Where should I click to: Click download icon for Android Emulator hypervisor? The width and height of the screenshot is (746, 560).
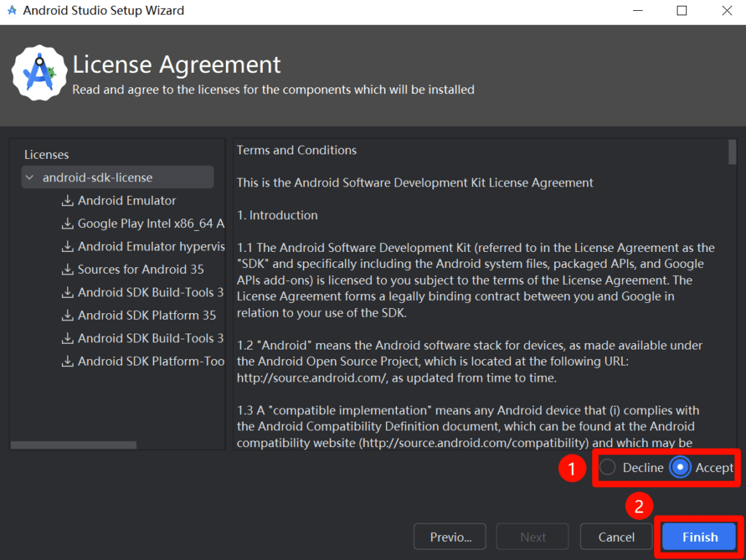[x=68, y=247]
